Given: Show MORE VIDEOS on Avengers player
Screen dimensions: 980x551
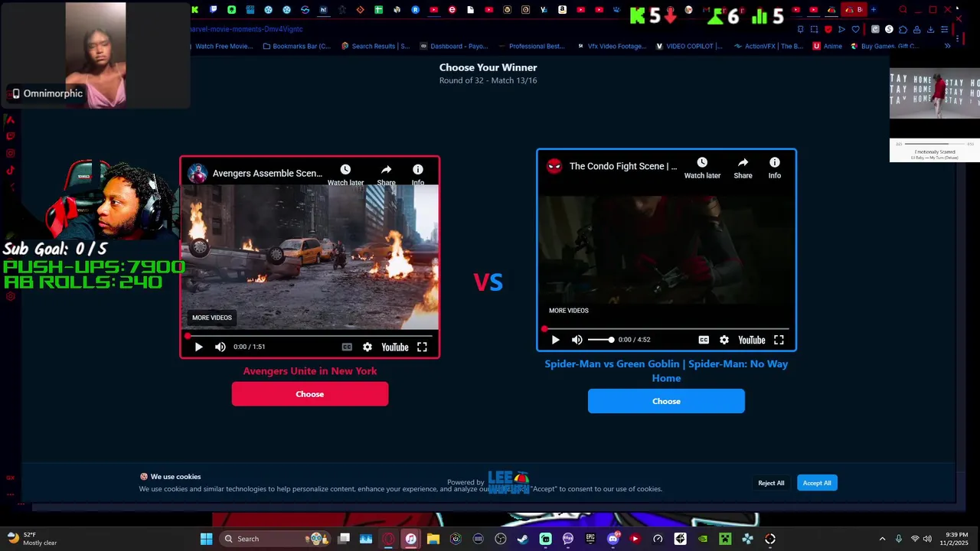Looking at the screenshot, I should 212,318.
